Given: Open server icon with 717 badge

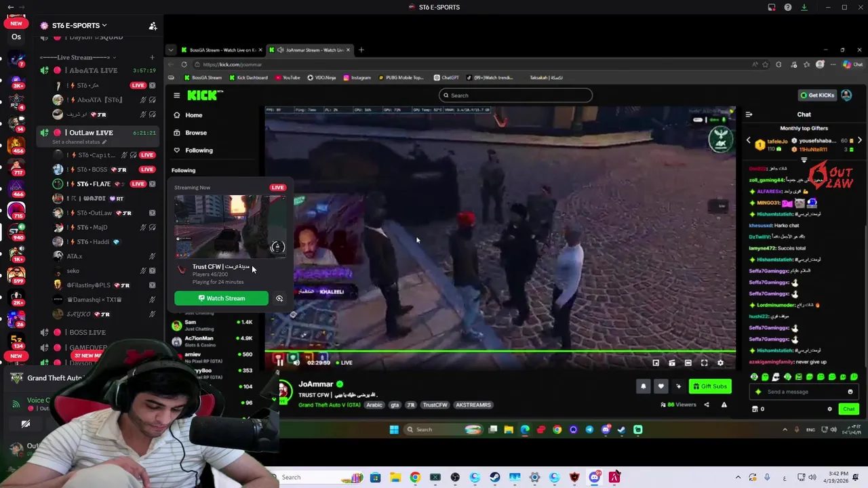Looking at the screenshot, I should [16, 166].
